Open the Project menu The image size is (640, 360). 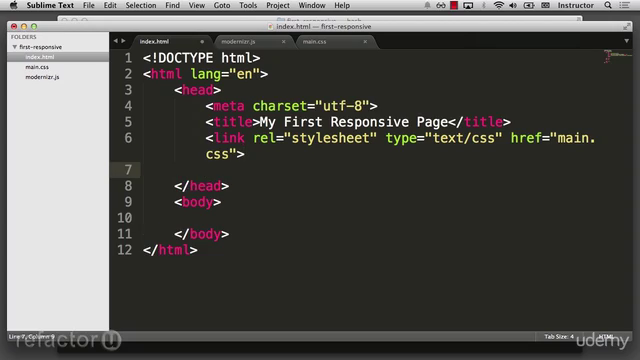point(278,5)
